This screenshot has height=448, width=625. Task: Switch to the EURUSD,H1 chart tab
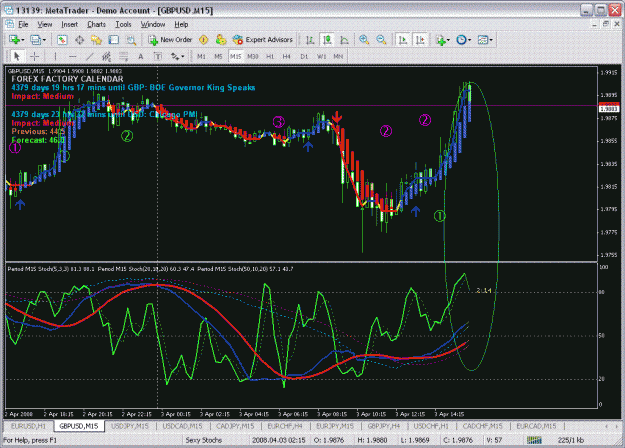coord(28,426)
